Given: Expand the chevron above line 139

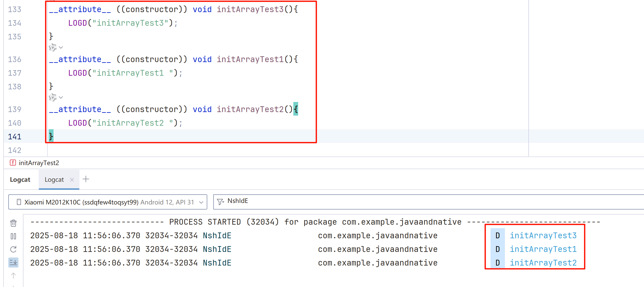Looking at the screenshot, I should (61, 97).
